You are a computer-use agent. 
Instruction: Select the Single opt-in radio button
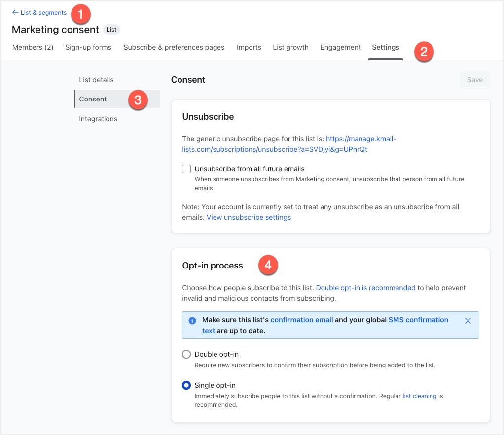tap(186, 385)
